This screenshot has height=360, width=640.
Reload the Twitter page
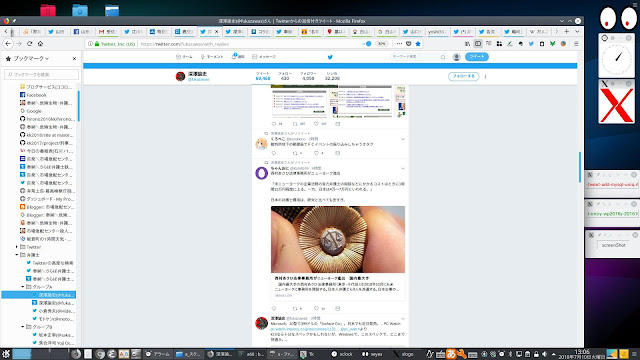tap(29, 44)
